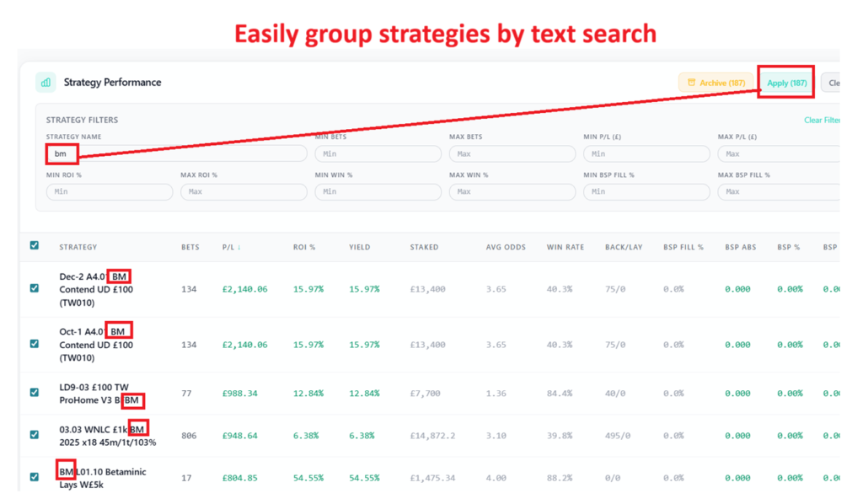Viewport: 863px width, 504px height.
Task: Uncheck the Oct-1 A4.0 BM strategy checkbox
Action: pyautogui.click(x=35, y=344)
